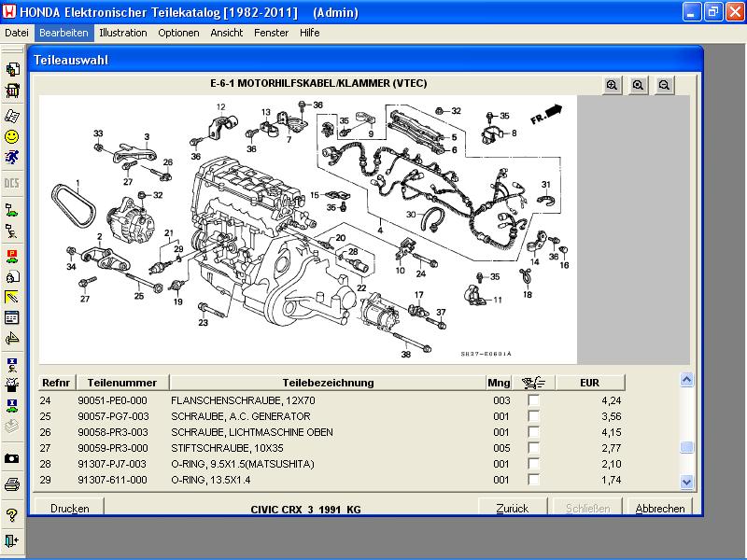
Task: Click the Abbrechen button
Action: point(660,507)
